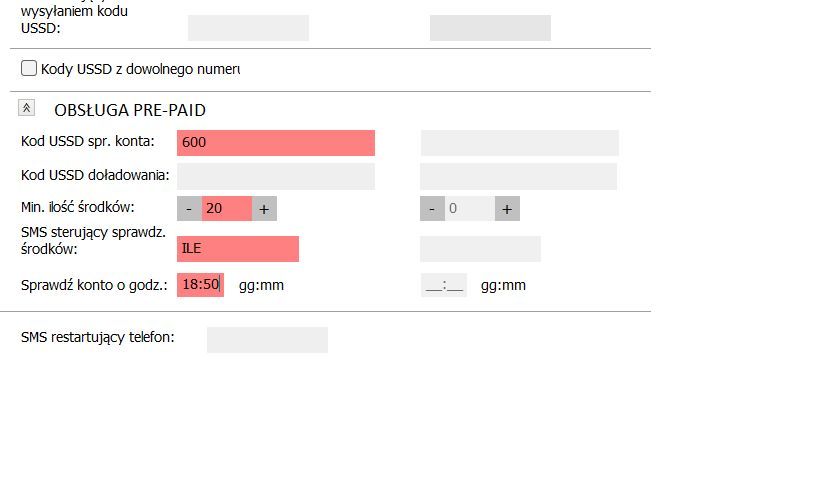Select the Min. ilość środków field showing 20
Screen dimensions: 819x486
tap(227, 209)
